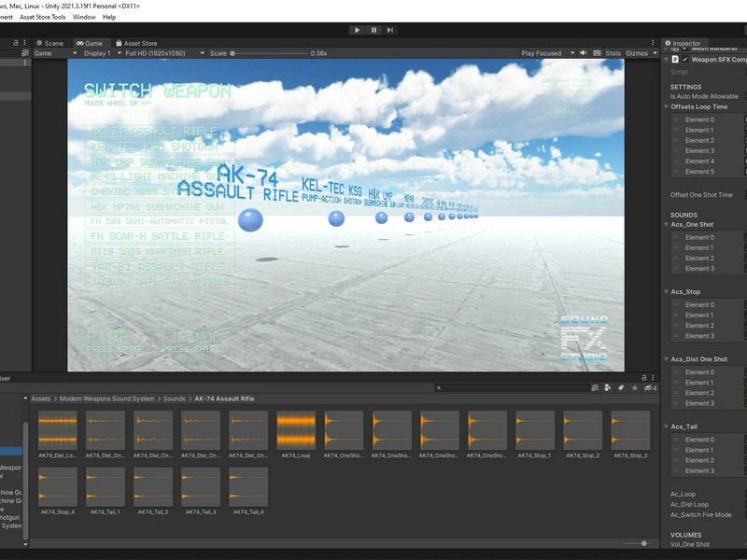Select the Inspector tab
Image resolution: width=747 pixels, height=560 pixels.
click(683, 43)
